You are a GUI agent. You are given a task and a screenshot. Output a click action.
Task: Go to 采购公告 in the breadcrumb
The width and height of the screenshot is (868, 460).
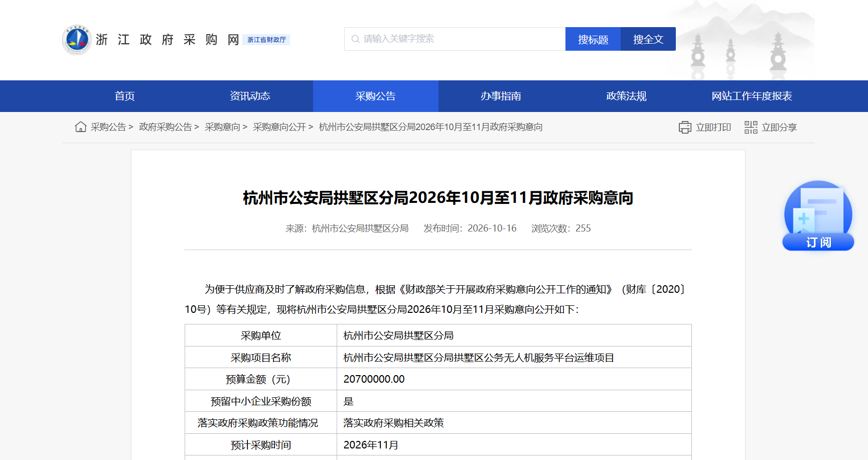108,127
